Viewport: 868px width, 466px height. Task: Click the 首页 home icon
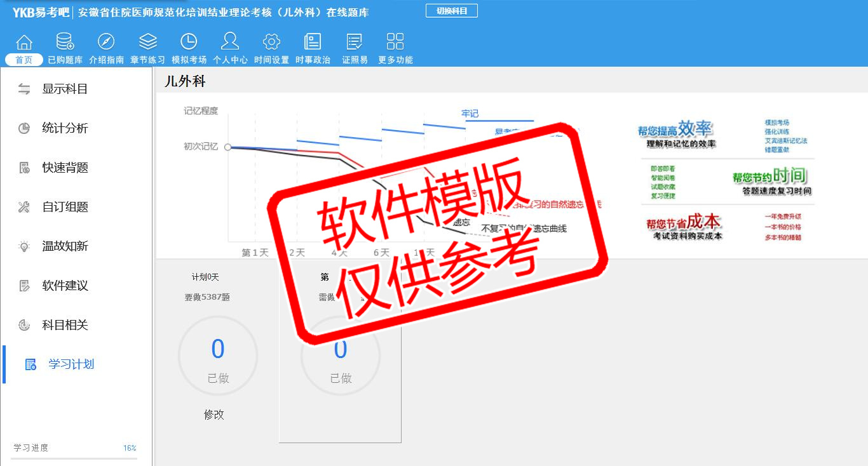click(x=24, y=43)
